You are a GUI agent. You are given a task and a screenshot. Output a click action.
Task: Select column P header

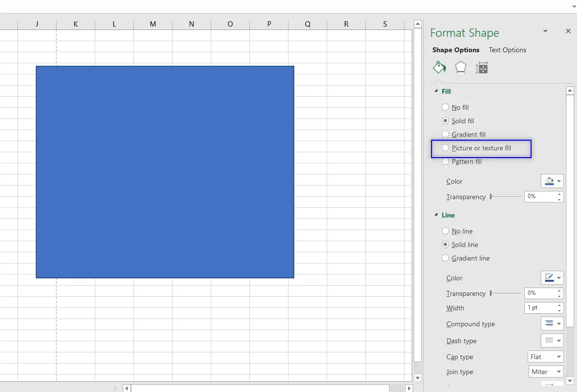click(x=269, y=24)
